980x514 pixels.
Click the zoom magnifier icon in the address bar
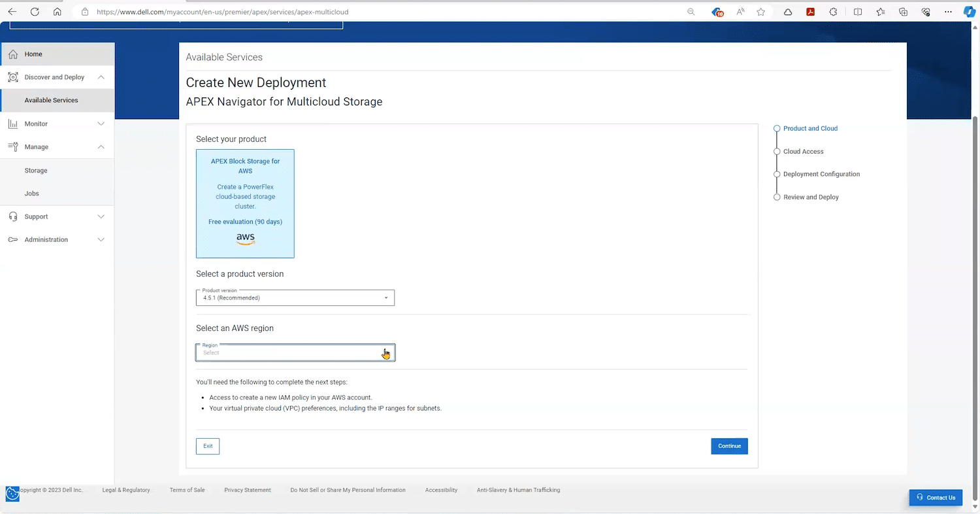click(691, 12)
